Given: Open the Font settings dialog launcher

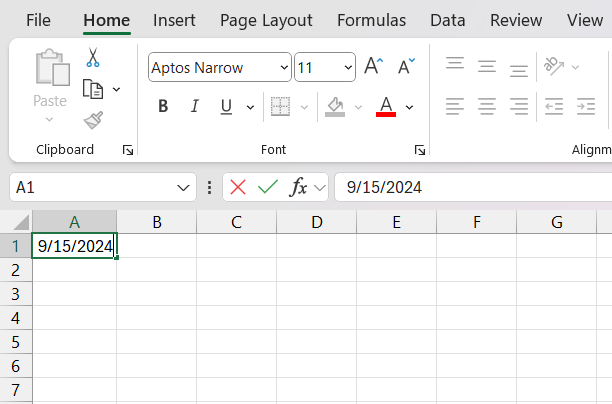Looking at the screenshot, I should pyautogui.click(x=420, y=150).
